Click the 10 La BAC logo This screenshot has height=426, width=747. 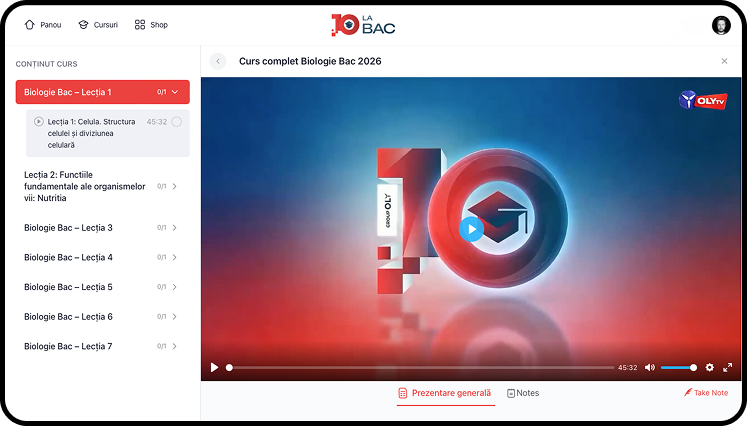[363, 24]
